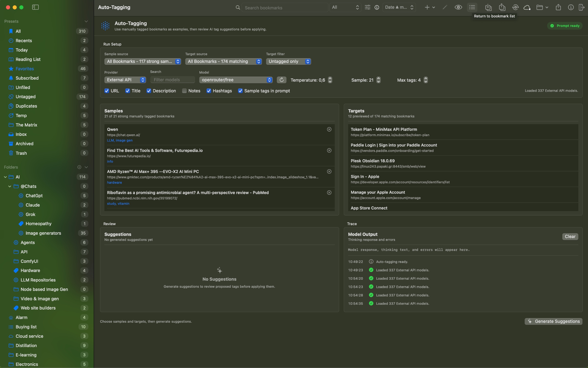Select the Token Plan - MiniMax target

[x=463, y=132]
